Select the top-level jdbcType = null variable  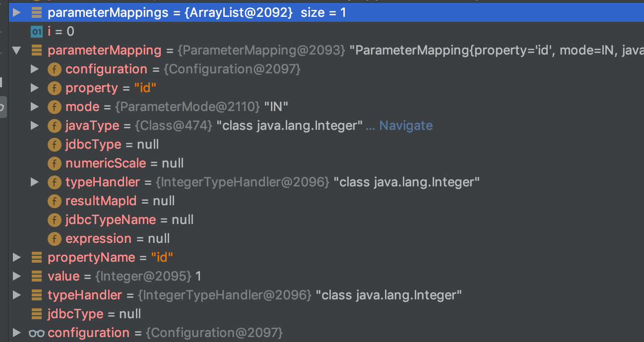click(x=94, y=314)
